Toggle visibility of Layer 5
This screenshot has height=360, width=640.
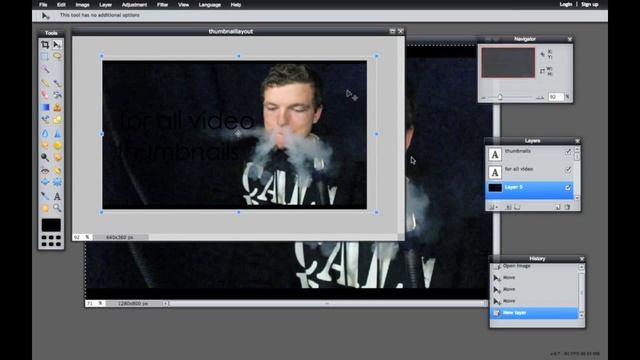pyautogui.click(x=568, y=187)
